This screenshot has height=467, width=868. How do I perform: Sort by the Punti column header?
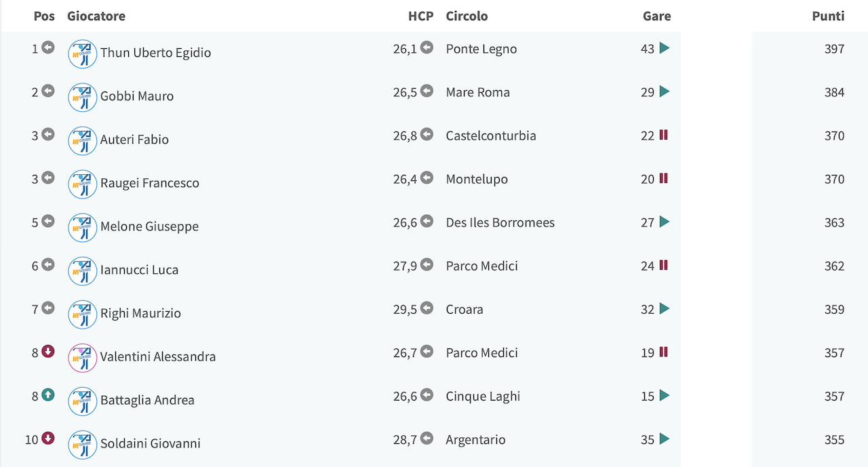[828, 16]
